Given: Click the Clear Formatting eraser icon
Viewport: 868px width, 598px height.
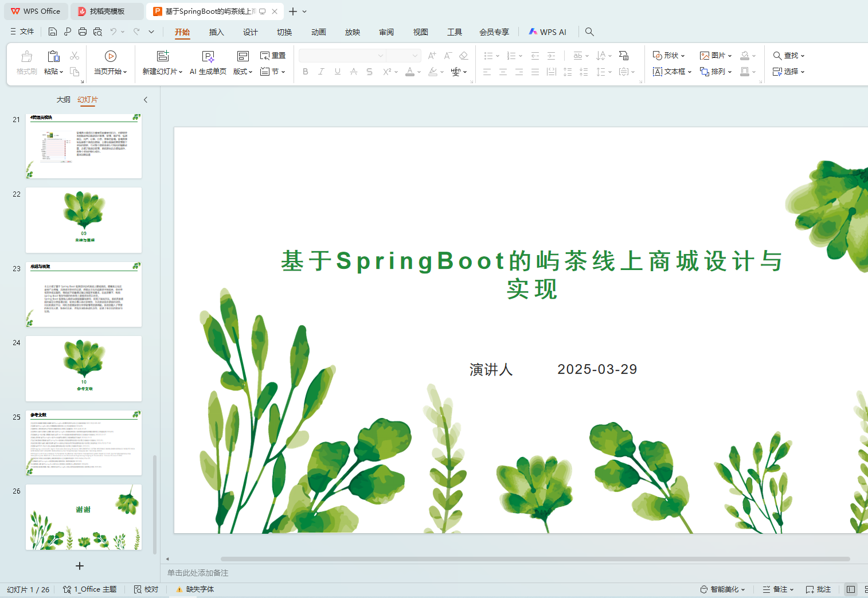Looking at the screenshot, I should [x=464, y=56].
